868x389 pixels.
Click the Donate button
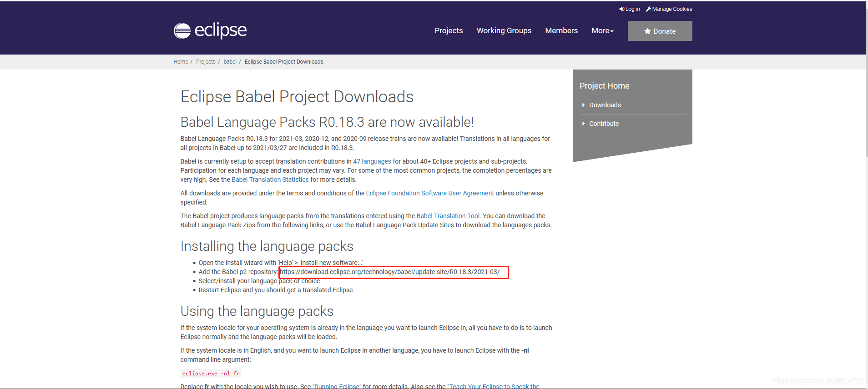click(x=660, y=31)
